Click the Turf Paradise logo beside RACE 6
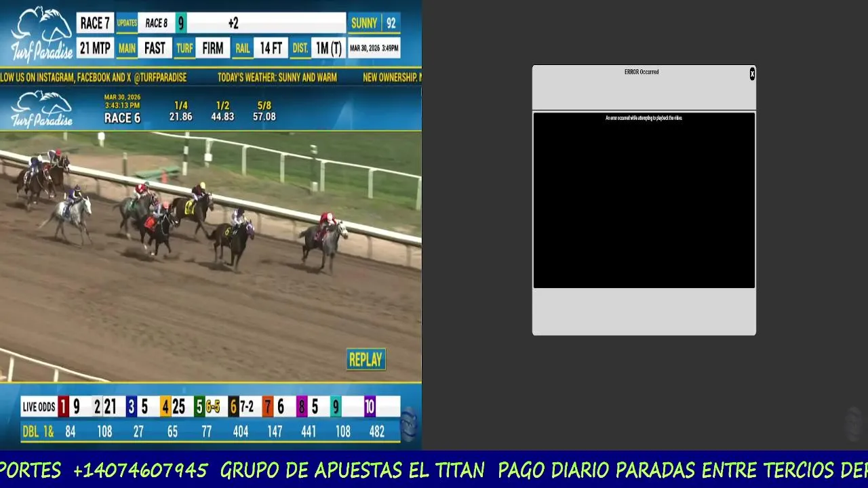Viewport: 868px width, 488px height. [x=41, y=108]
